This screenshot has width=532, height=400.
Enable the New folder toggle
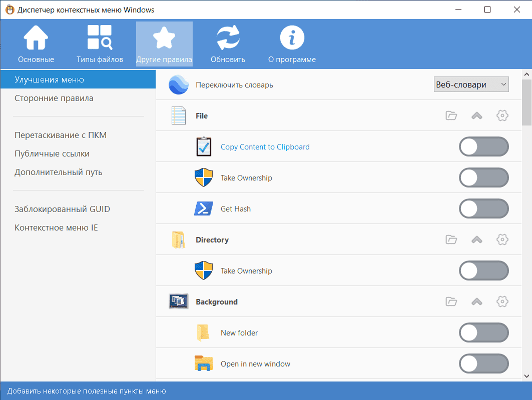click(484, 333)
